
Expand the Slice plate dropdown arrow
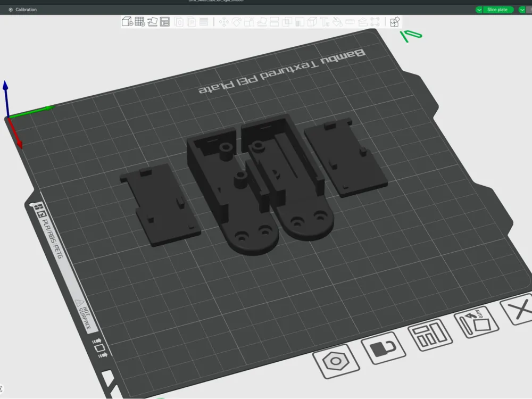(479, 10)
